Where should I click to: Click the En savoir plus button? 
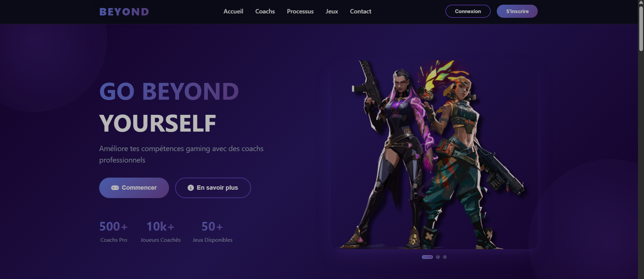[213, 188]
